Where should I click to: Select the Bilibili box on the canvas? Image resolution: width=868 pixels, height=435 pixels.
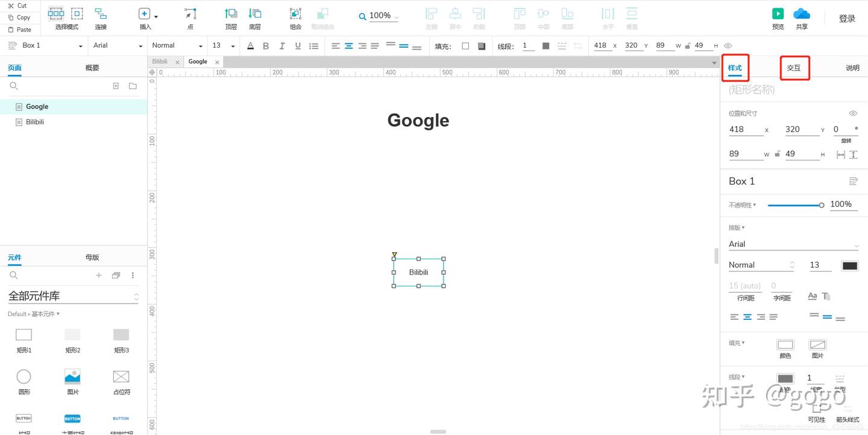(418, 272)
